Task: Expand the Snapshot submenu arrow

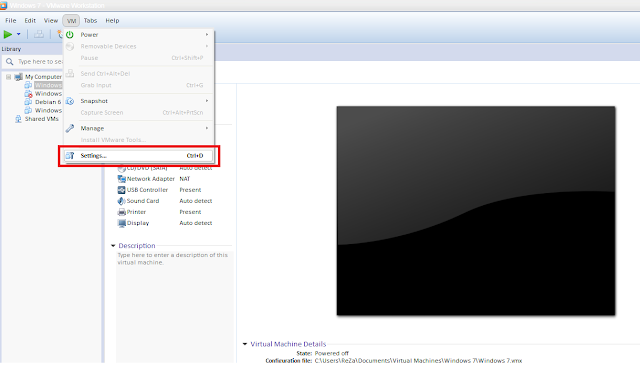Action: click(x=207, y=101)
